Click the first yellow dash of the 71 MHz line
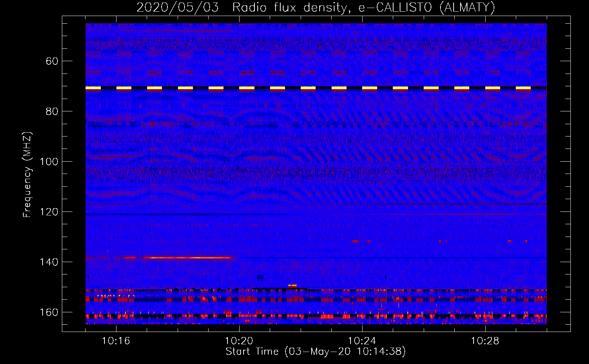 (93, 88)
